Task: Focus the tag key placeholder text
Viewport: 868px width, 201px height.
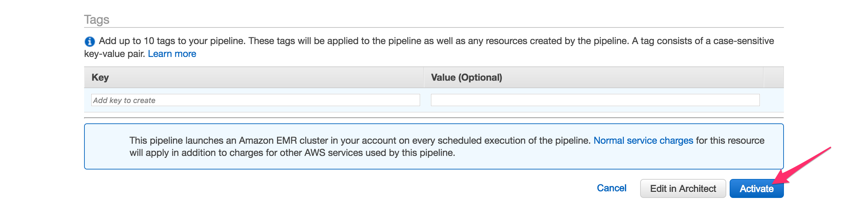Action: click(124, 100)
